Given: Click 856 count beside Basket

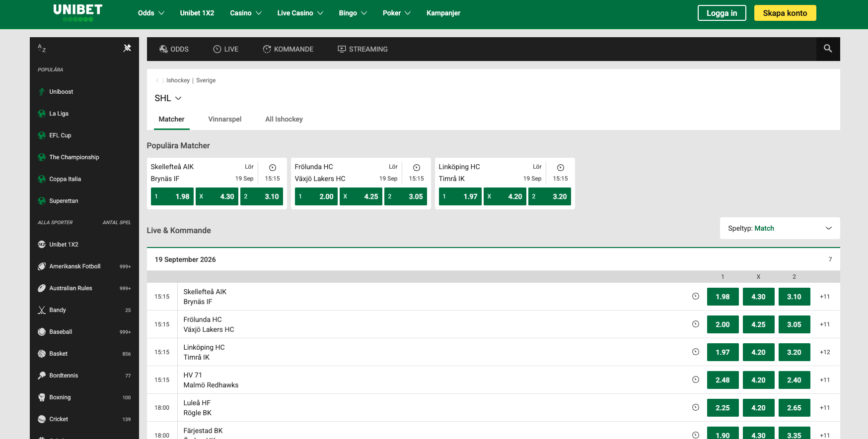Looking at the screenshot, I should point(127,354).
